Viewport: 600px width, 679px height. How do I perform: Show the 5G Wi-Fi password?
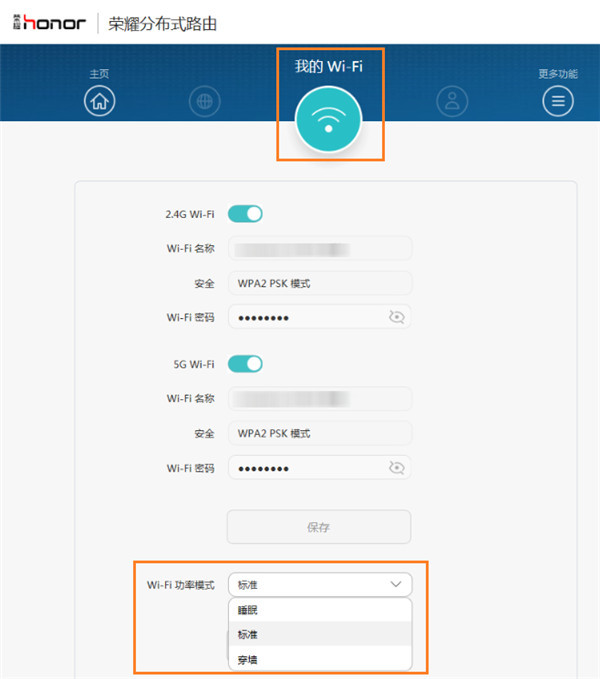click(x=396, y=468)
